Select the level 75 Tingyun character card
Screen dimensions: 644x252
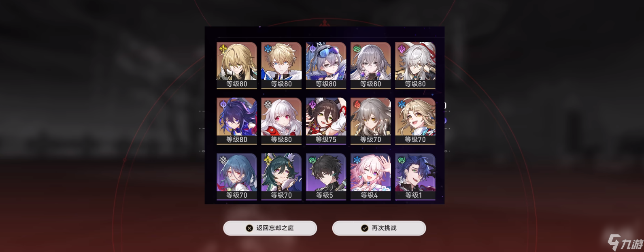[326, 121]
